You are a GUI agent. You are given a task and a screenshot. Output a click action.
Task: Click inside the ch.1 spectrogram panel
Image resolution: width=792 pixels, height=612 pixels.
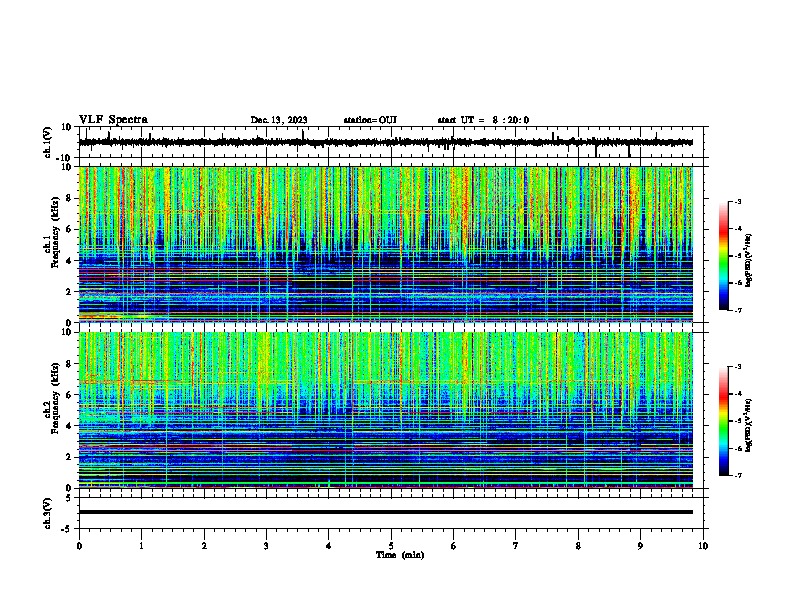(x=386, y=244)
